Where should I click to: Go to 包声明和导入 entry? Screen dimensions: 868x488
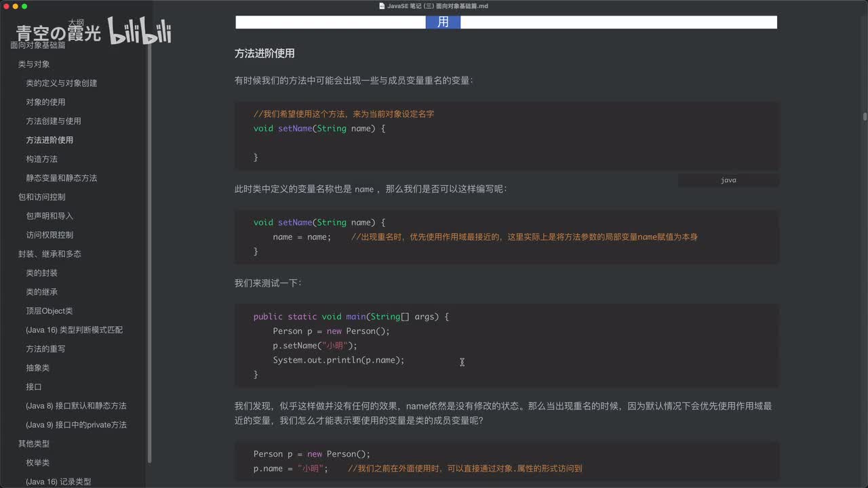pos(50,216)
